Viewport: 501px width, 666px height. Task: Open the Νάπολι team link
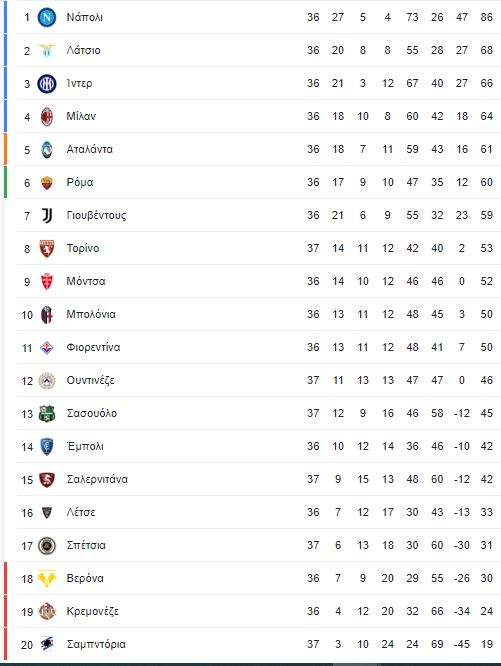point(84,17)
